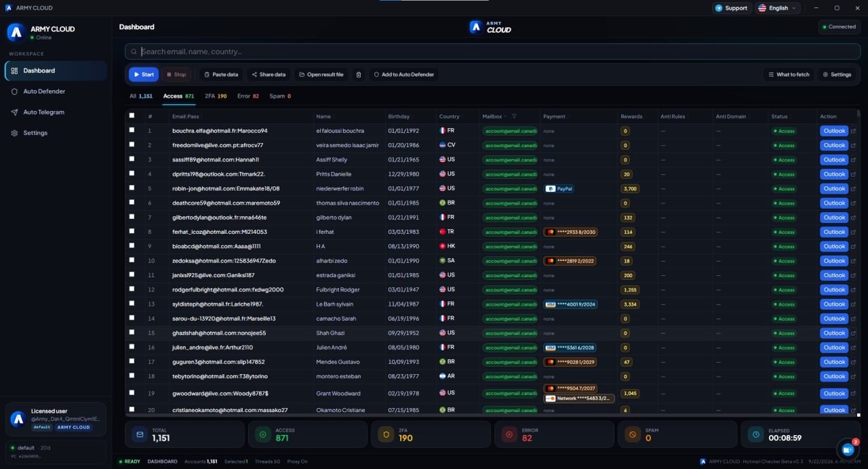This screenshot has height=469, width=868.
Task: Click the external-link icon in row 1
Action: coord(853,131)
